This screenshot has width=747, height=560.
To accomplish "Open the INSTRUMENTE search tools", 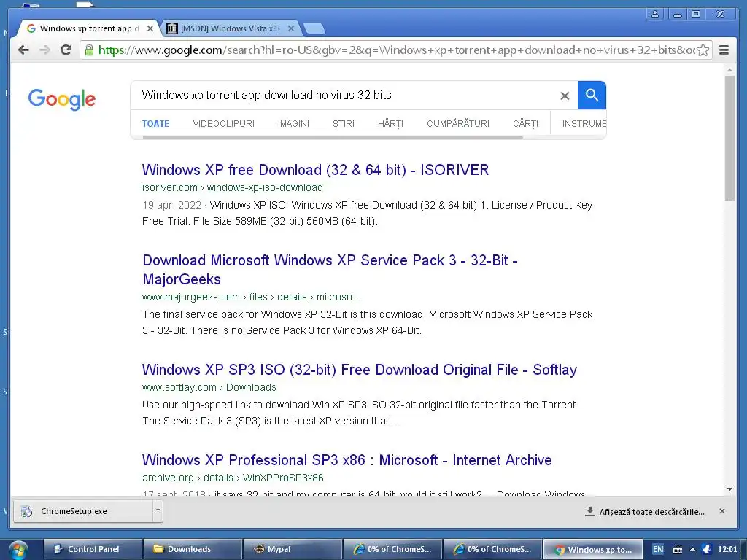I will coord(584,124).
